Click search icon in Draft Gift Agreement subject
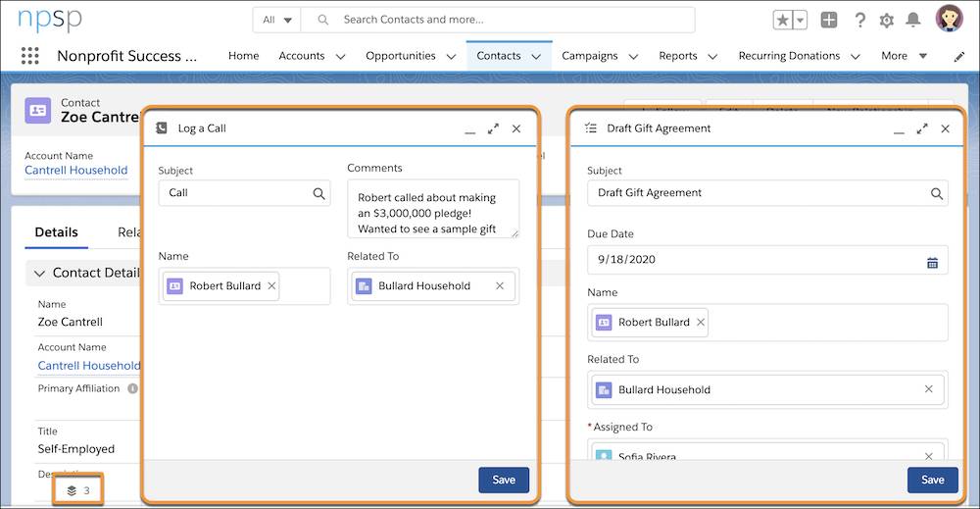Image resolution: width=980 pixels, height=509 pixels. click(936, 193)
